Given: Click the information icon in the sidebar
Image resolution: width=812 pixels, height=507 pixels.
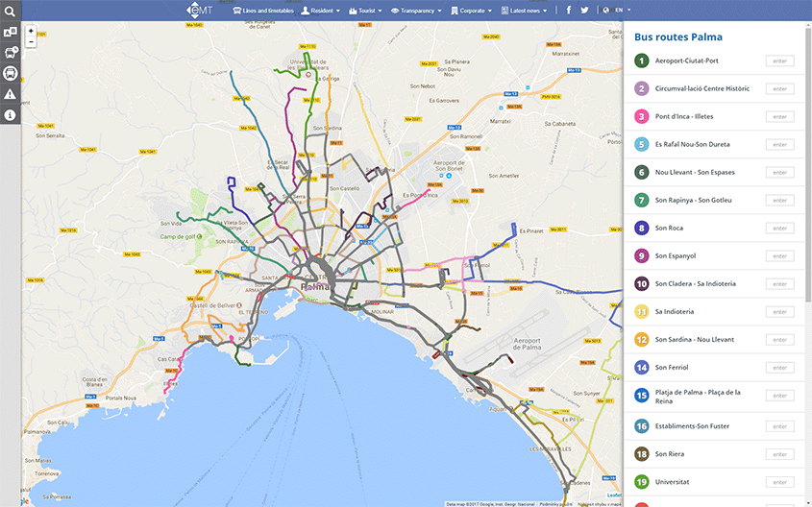Looking at the screenshot, I should tap(10, 115).
